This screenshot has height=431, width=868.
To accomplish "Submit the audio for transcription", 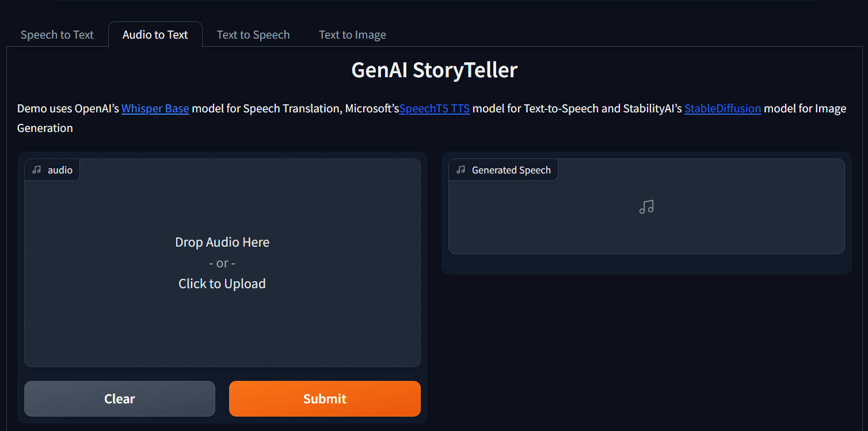I will click(324, 398).
